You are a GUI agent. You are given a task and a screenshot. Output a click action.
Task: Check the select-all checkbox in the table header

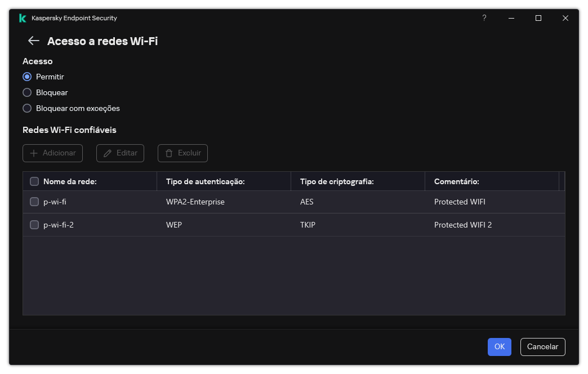[x=34, y=181]
